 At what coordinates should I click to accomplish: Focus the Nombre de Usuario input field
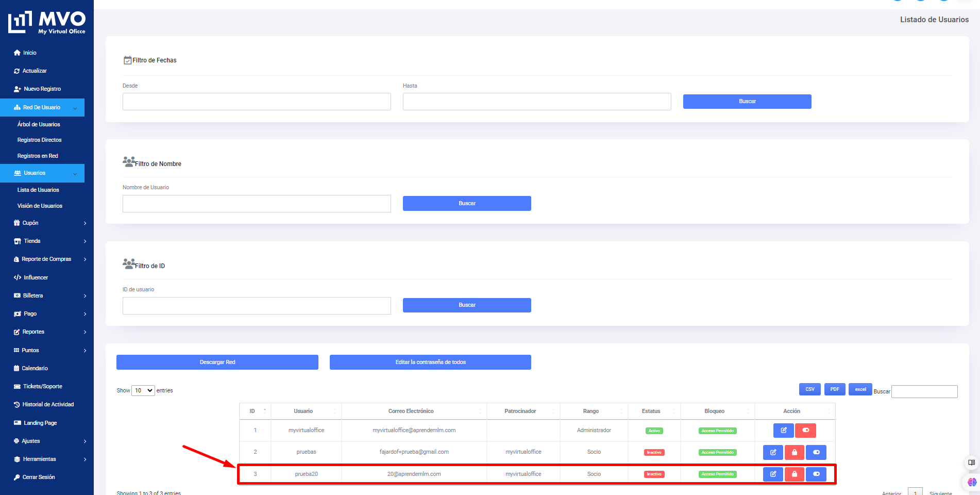click(x=257, y=204)
